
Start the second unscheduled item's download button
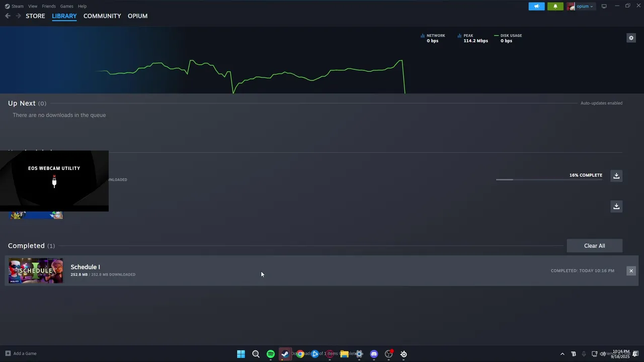pos(616,206)
